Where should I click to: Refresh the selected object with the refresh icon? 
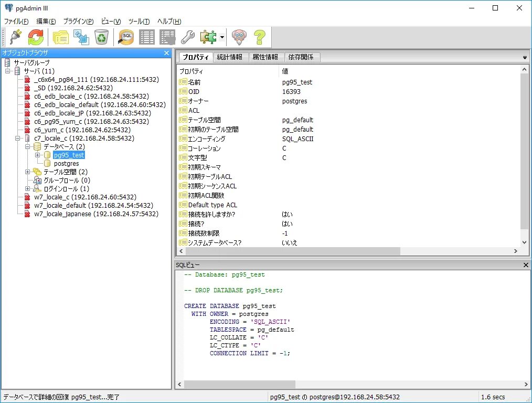pos(36,37)
